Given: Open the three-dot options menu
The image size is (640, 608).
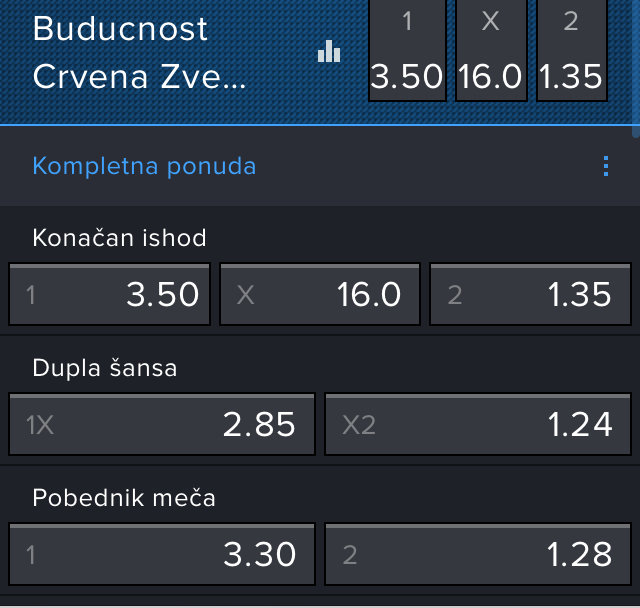Looking at the screenshot, I should pos(605,166).
